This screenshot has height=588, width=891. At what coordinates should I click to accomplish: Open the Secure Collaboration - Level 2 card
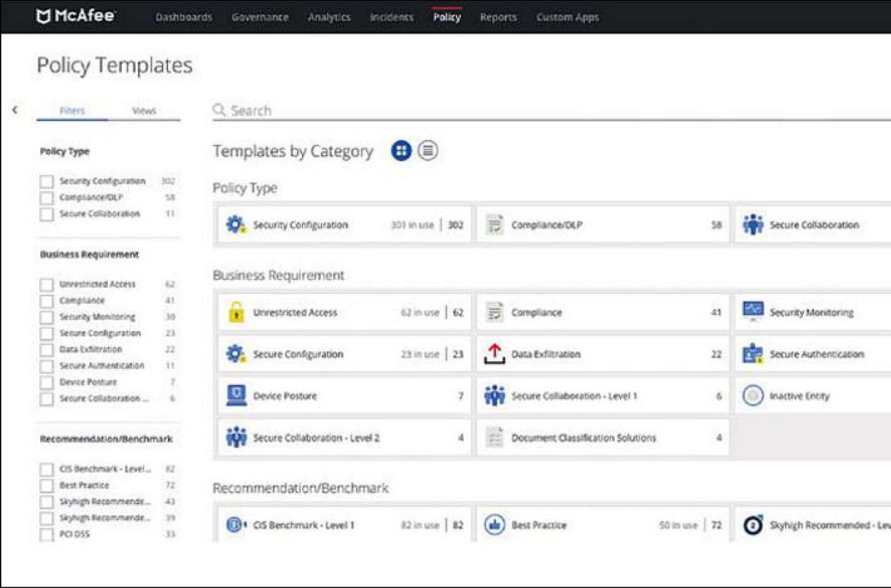pos(345,437)
